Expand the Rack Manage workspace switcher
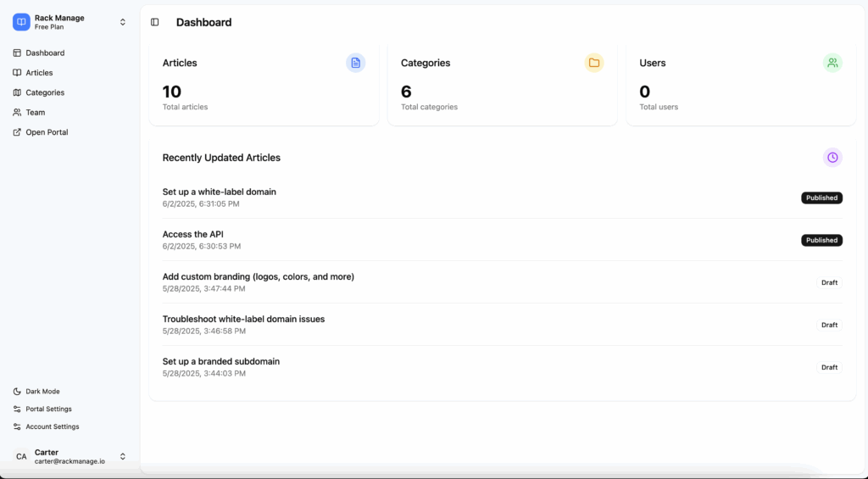 (123, 22)
